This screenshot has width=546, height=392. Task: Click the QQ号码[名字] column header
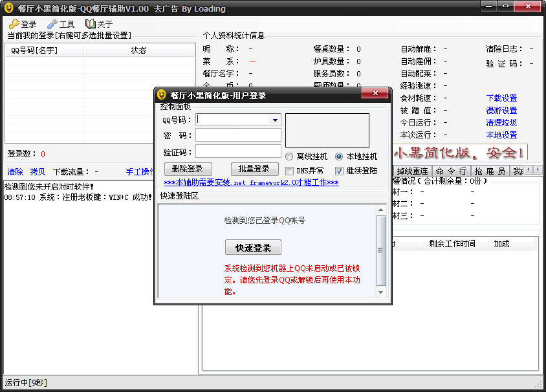[x=45, y=50]
